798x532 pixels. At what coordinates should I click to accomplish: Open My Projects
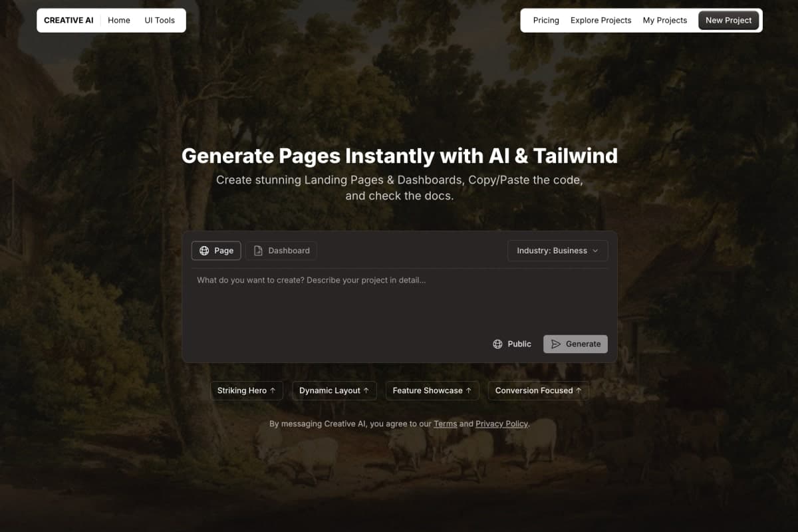click(x=664, y=20)
